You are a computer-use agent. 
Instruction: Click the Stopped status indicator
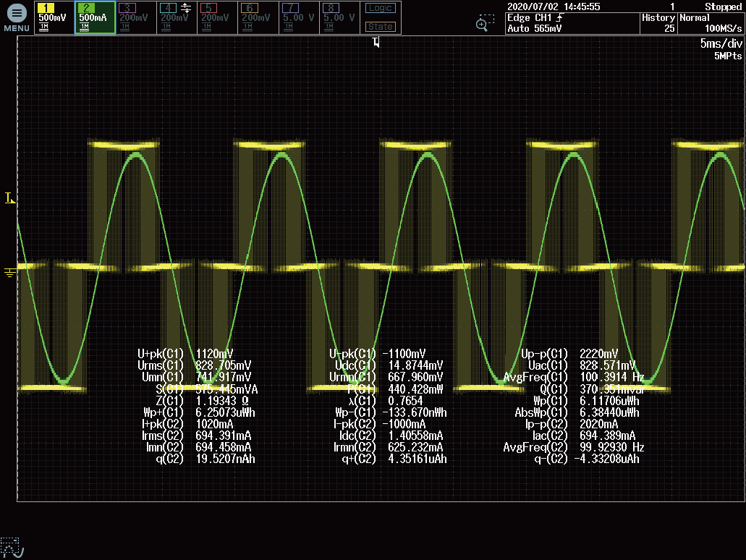[x=723, y=7]
